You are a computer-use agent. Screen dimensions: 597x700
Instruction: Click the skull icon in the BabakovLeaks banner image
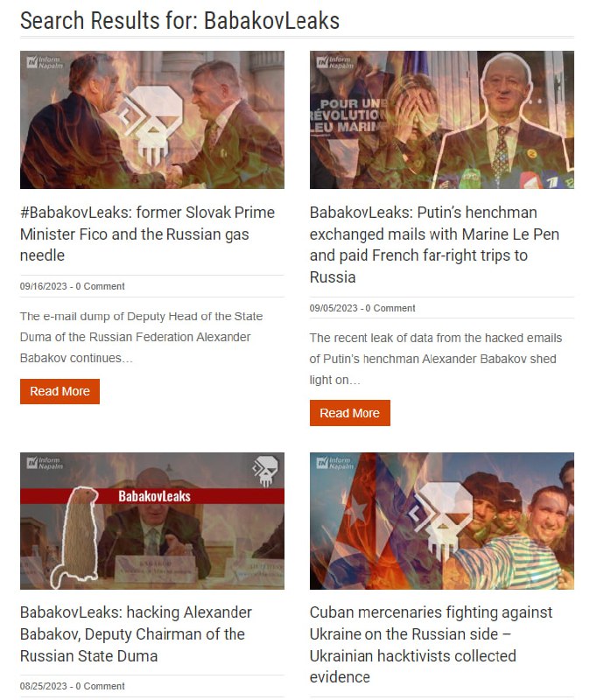265,470
